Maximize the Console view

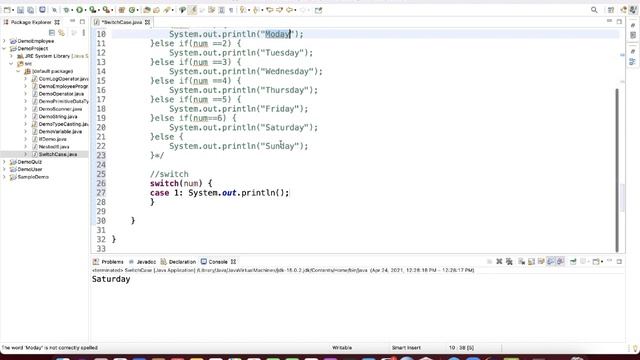click(x=619, y=261)
